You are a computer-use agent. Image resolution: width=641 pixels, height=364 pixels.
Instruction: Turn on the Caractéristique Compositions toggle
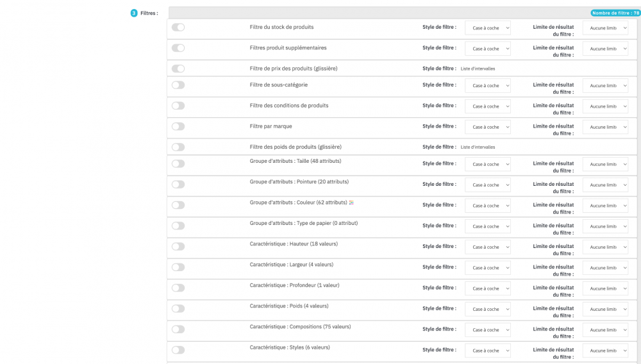(178, 329)
